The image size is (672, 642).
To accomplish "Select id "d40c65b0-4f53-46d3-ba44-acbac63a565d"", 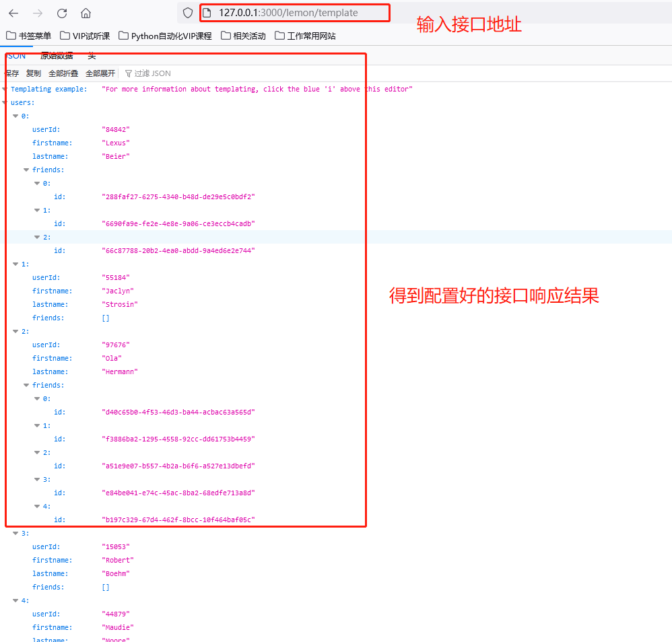I will (178, 413).
